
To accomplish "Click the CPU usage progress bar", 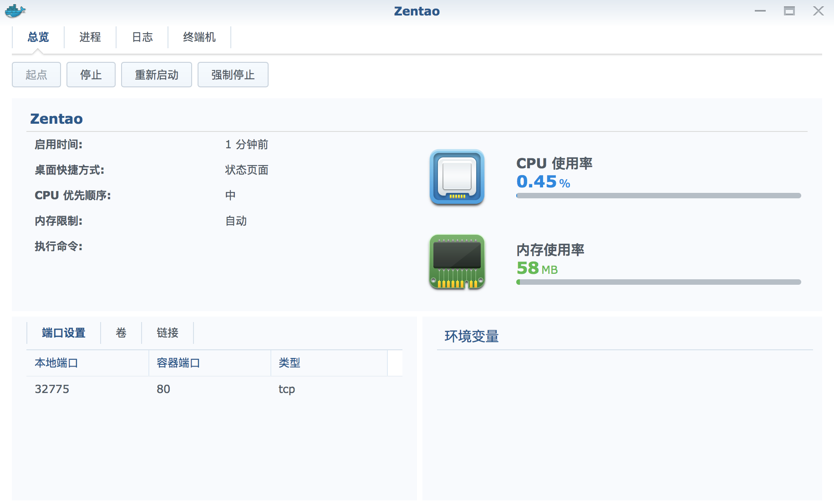I will [658, 196].
